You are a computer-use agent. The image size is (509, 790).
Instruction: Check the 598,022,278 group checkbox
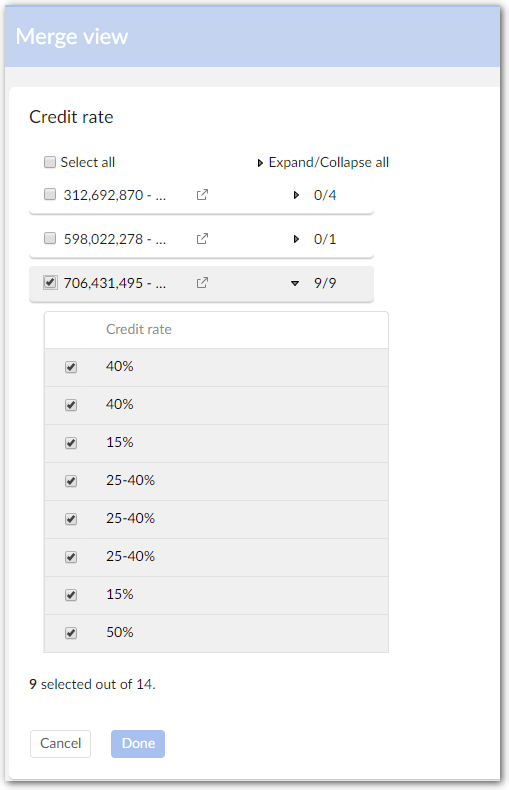click(x=50, y=238)
